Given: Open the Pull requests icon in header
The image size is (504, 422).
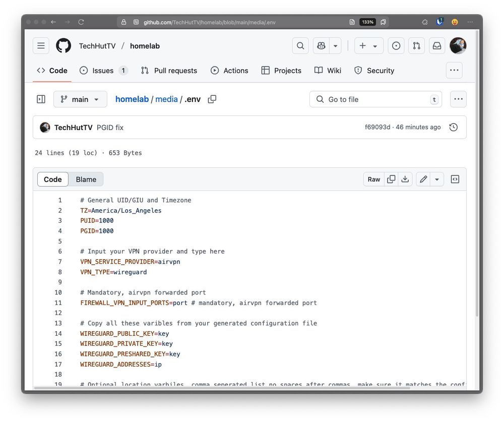Looking at the screenshot, I should 417,46.
